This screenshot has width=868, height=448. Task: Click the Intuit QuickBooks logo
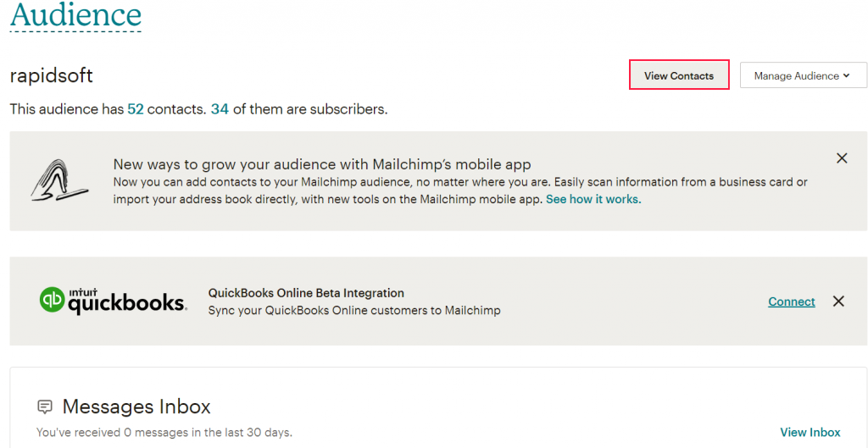(113, 301)
